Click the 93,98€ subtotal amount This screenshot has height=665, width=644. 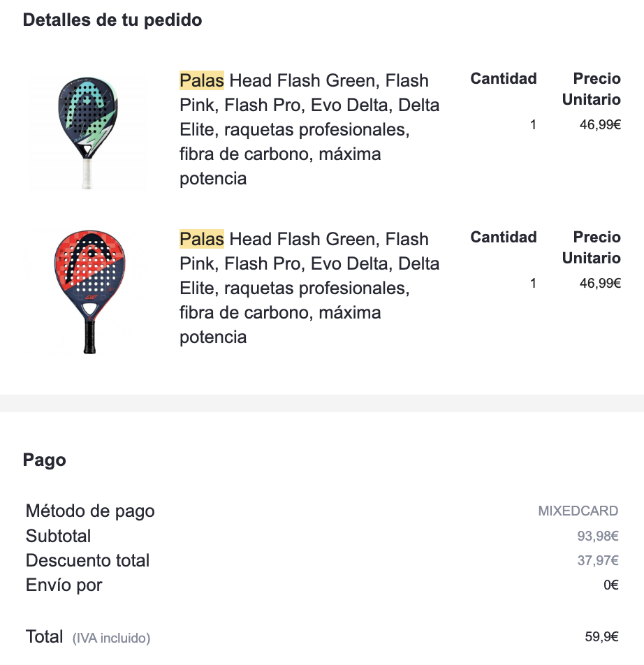pos(599,536)
